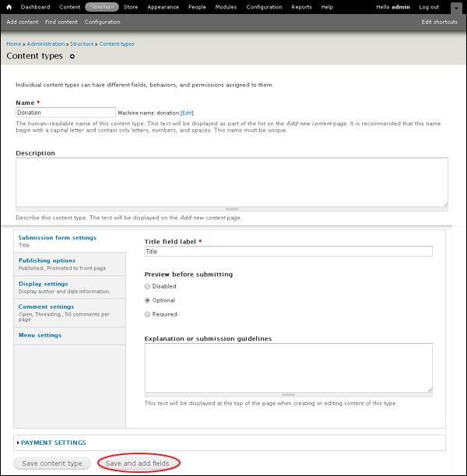Open the Store menu
The width and height of the screenshot is (467, 476).
(131, 7)
